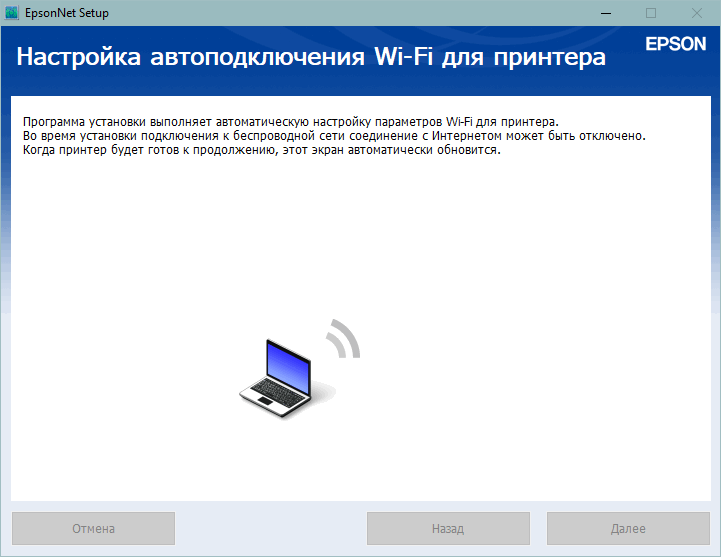Close the EpsonNet Setup window
This screenshot has height=557, width=721.
(x=697, y=13)
